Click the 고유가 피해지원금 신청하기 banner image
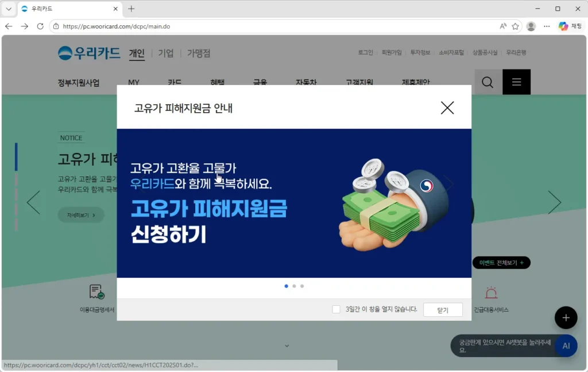Image resolution: width=588 pixels, height=372 pixels. pyautogui.click(x=294, y=203)
